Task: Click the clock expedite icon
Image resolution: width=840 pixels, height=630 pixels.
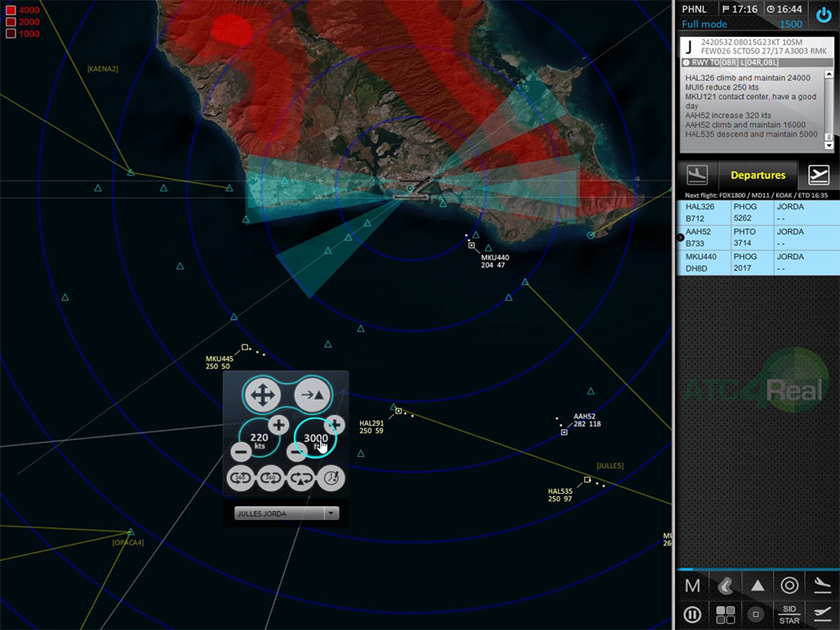Action: (x=331, y=478)
